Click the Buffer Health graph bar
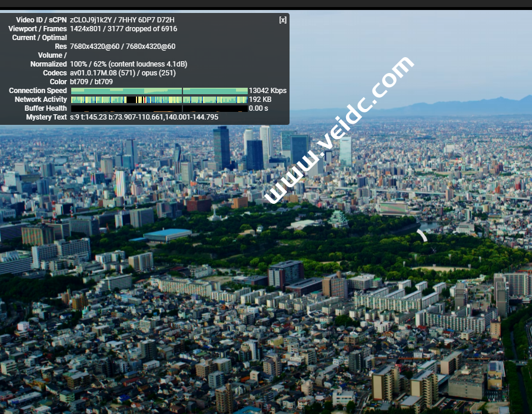The width and height of the screenshot is (532, 414). (x=159, y=108)
